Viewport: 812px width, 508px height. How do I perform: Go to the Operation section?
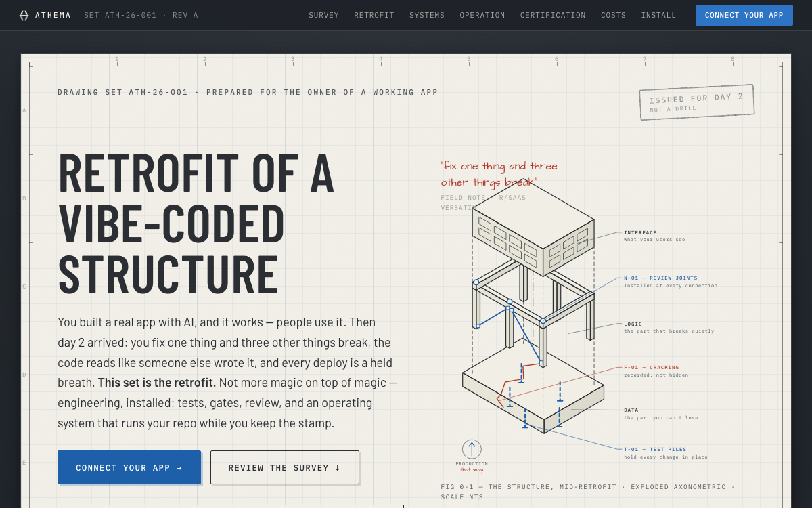point(482,15)
